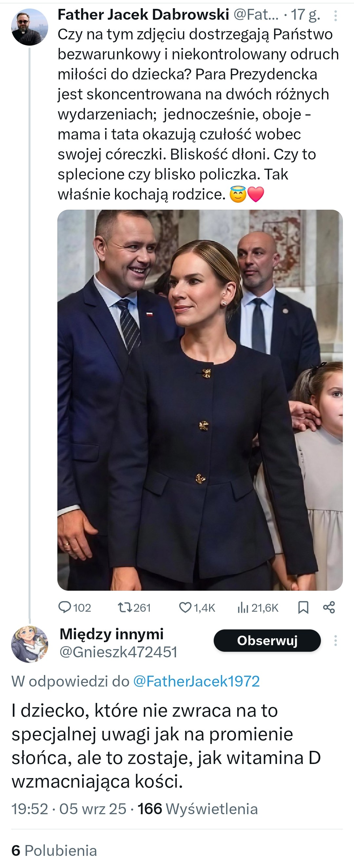Click the Obserwuj follow button
354x868 pixels.
[x=267, y=640]
